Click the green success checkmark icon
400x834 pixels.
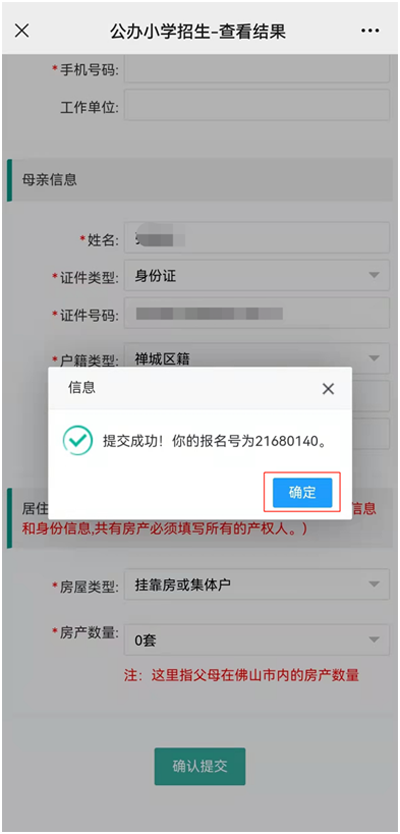tap(78, 439)
